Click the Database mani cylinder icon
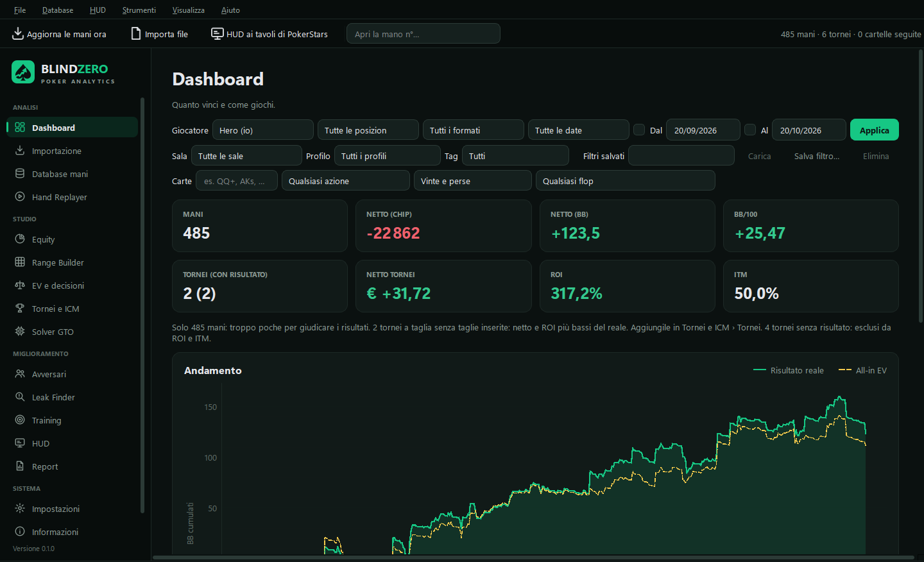924x562 pixels. [20, 173]
